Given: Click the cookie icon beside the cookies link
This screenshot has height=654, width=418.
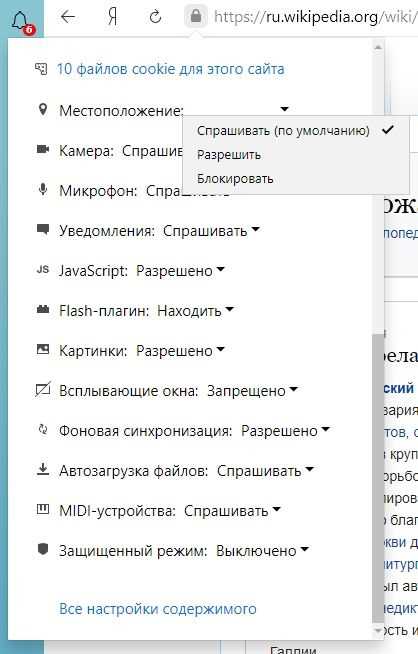Looking at the screenshot, I should click(x=41, y=69).
